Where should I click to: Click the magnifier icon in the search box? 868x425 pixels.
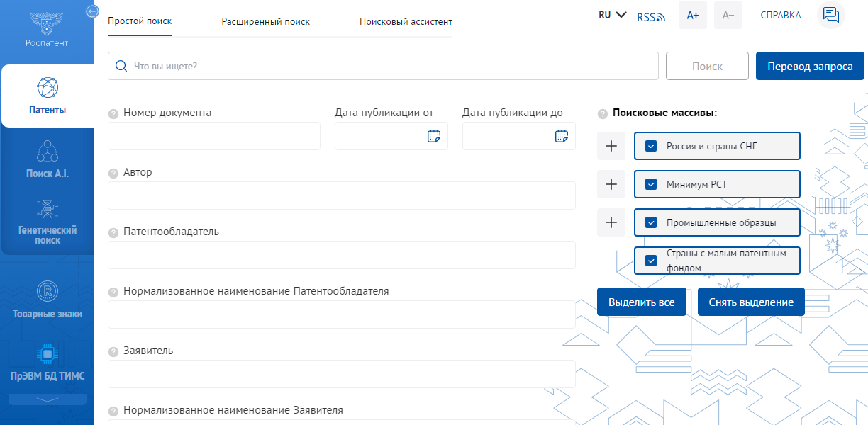tap(121, 66)
